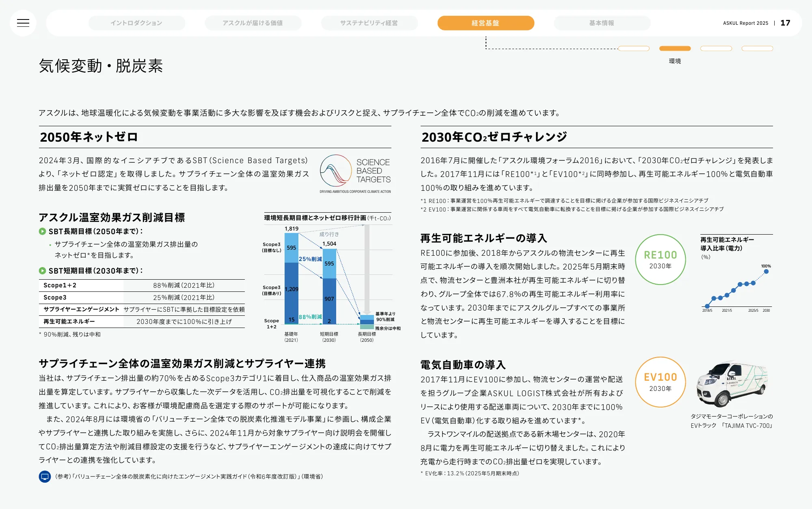Click the Scope1+2 table row label
This screenshot has height=509, width=812.
click(x=60, y=285)
